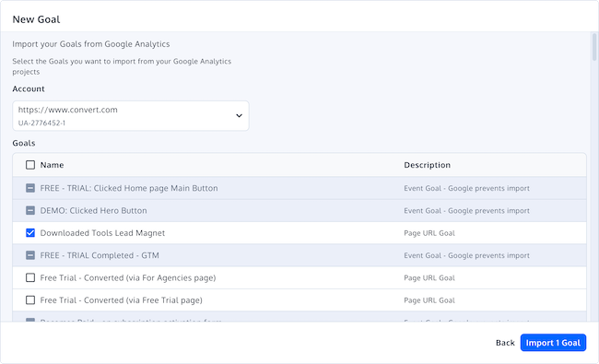Screen dimensions: 599x364
Task: Click 'Free Trial - Converted (via For Agencies page)' text
Action: pos(128,277)
